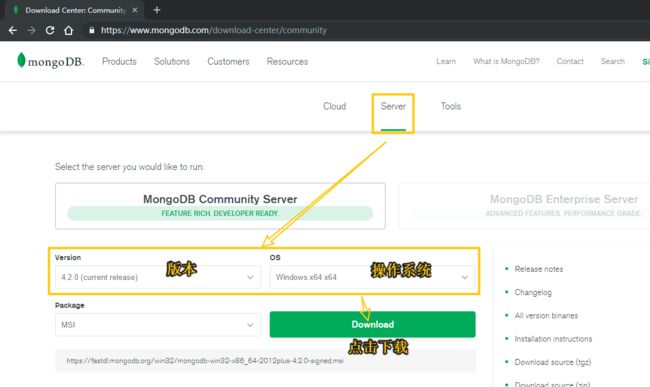Select MongoDB Community Server card
This screenshot has width=650, height=387.
[x=220, y=206]
